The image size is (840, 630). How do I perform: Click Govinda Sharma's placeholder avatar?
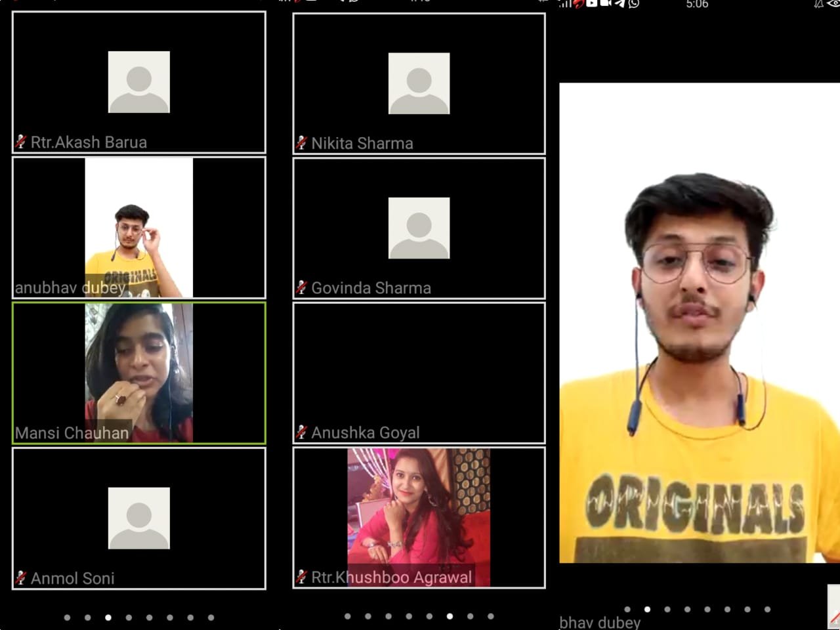[x=419, y=228]
